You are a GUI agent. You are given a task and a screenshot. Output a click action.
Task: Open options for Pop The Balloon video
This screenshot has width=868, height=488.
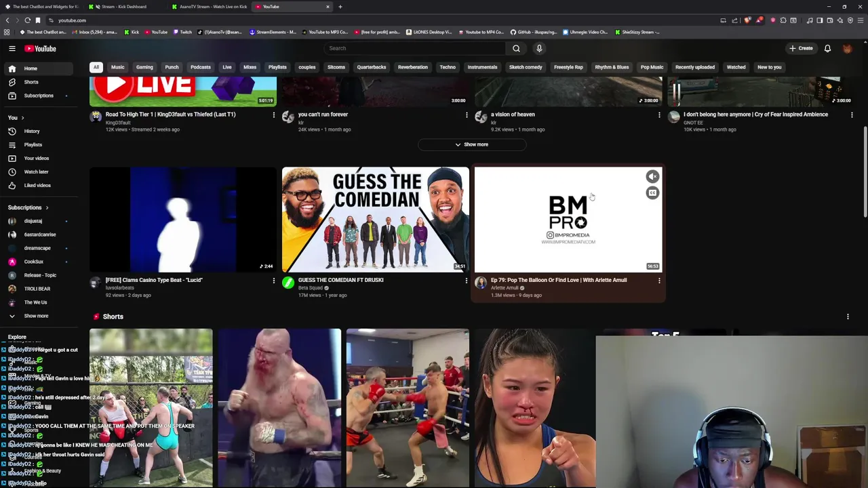point(659,281)
